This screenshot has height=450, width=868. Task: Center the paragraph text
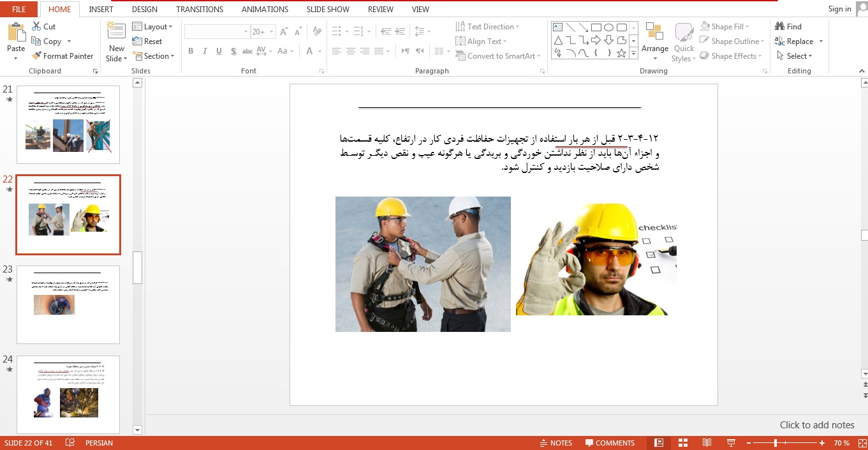pyautogui.click(x=351, y=51)
